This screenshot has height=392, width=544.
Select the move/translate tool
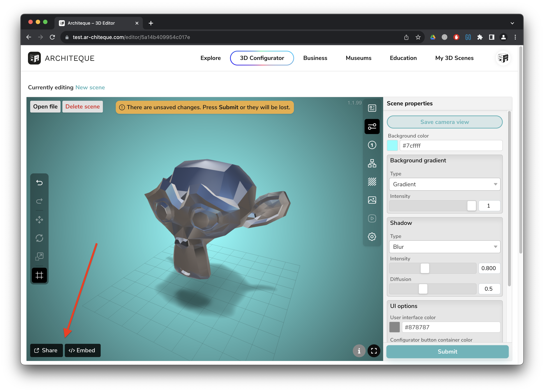[x=39, y=220]
